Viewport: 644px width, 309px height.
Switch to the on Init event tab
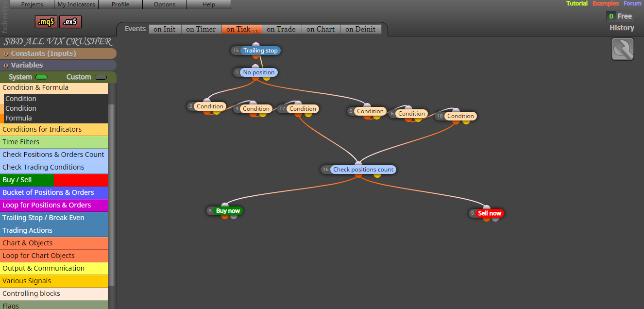(x=165, y=29)
